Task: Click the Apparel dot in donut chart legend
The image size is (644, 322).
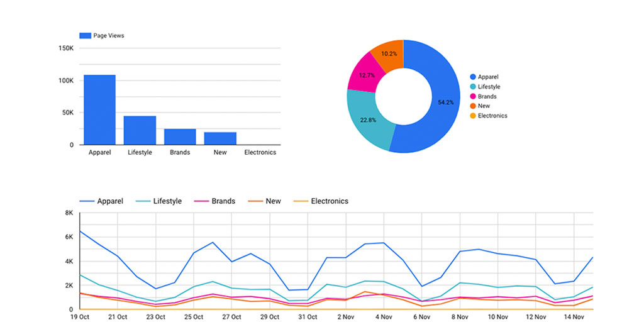Action: [472, 77]
